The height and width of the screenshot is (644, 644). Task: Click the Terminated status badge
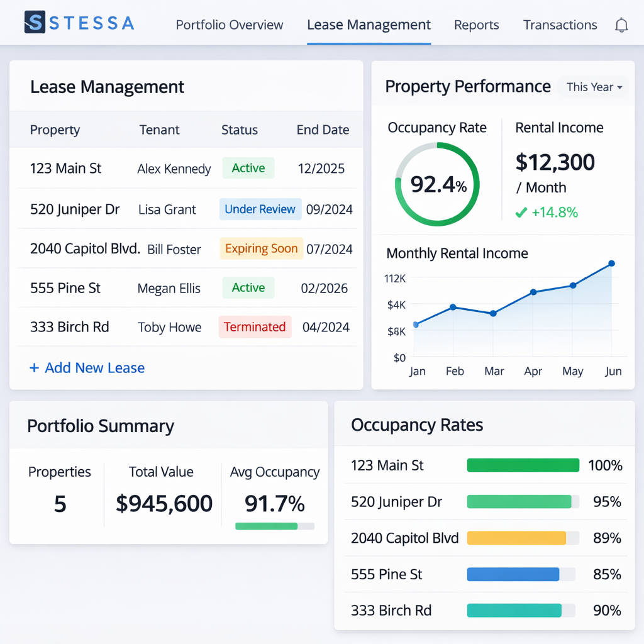pos(255,327)
